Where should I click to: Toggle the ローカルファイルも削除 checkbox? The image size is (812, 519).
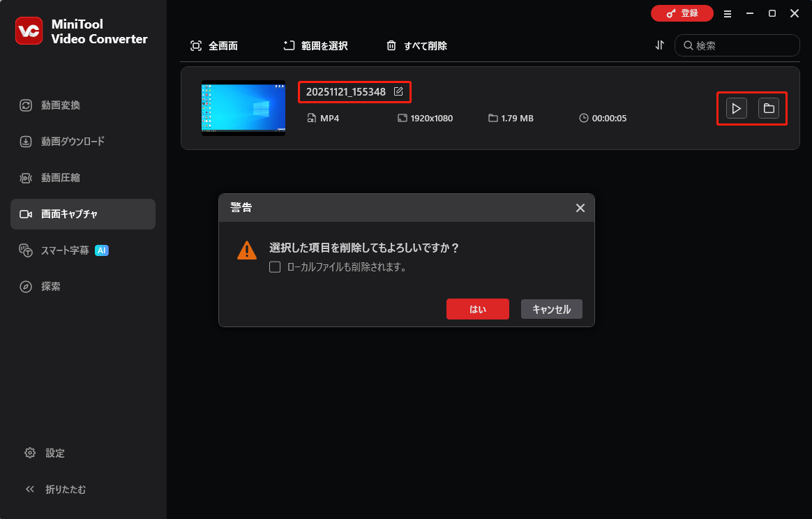click(275, 266)
